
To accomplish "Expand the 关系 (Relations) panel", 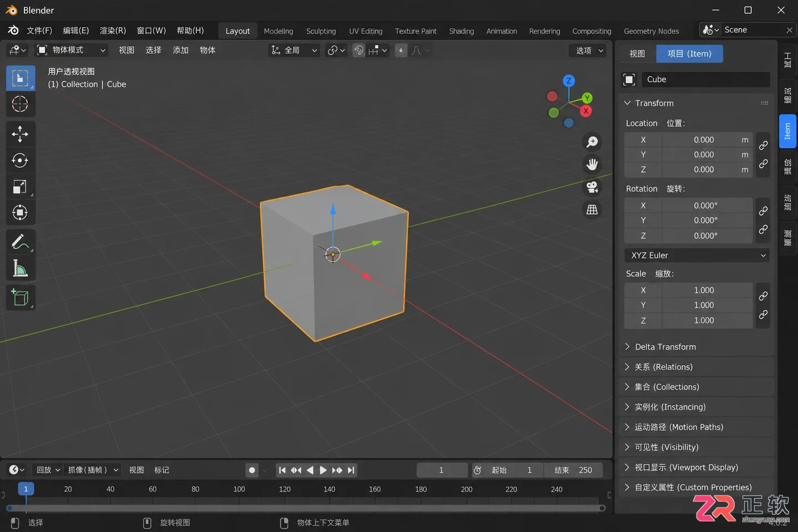I will coord(696,367).
